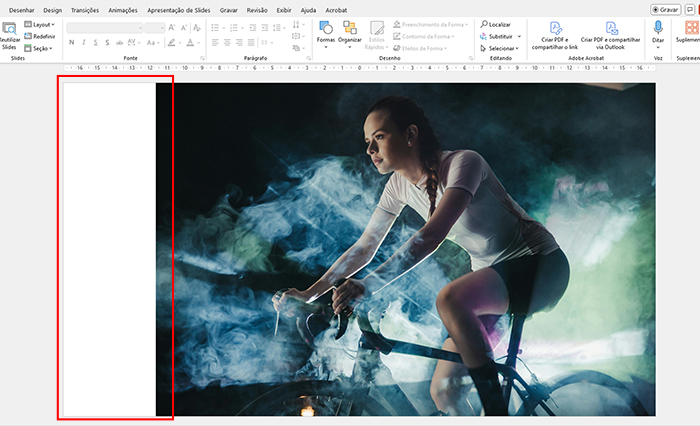The image size is (700, 426).
Task: Open Preenchimento da Forma dropdown
Action: 430,25
